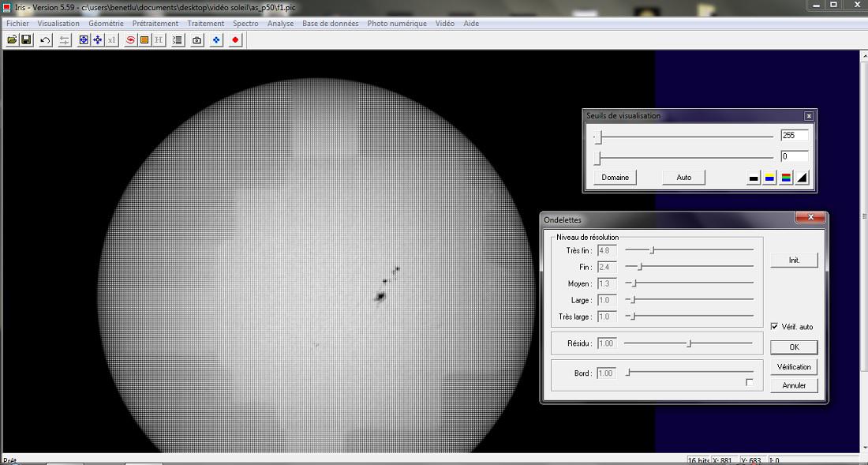Open the Spectro menu

(x=245, y=23)
